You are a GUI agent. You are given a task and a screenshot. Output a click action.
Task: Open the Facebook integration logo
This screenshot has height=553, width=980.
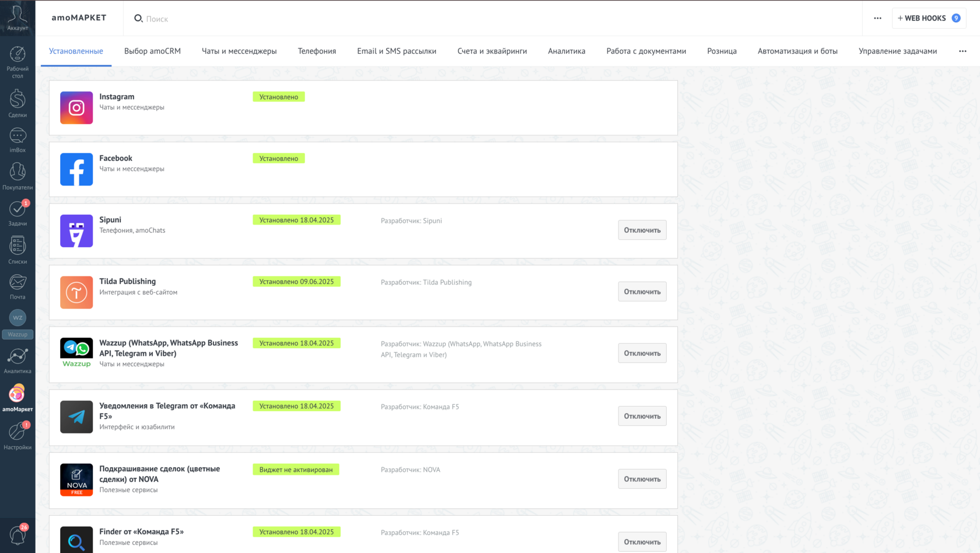point(76,169)
